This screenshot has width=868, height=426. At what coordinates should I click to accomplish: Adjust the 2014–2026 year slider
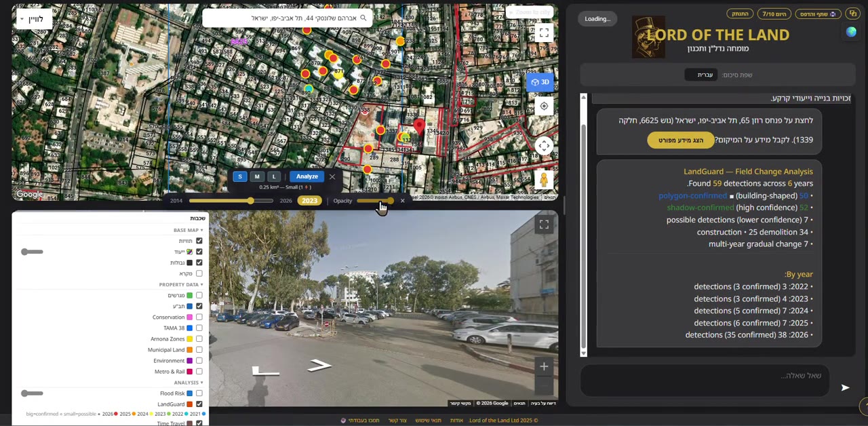click(x=231, y=201)
